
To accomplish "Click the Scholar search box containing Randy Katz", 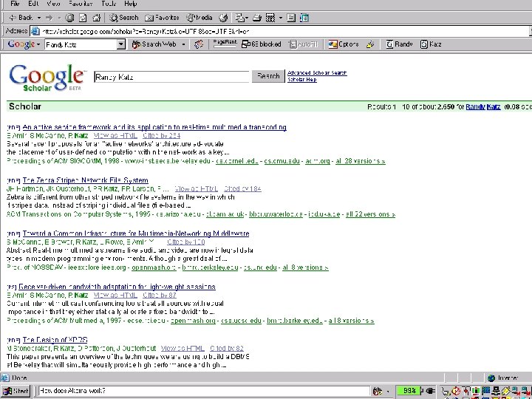I will click(x=171, y=77).
